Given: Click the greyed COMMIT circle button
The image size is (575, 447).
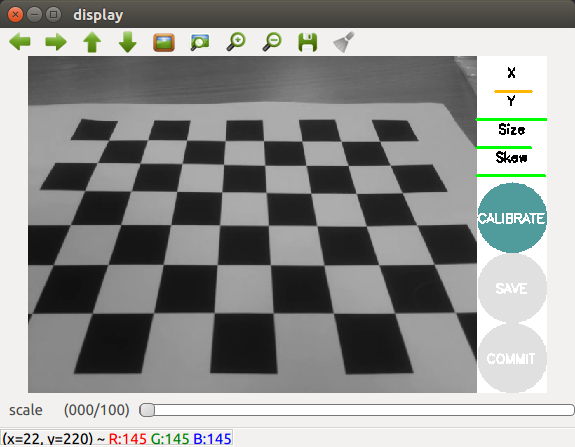Looking at the screenshot, I should click(x=512, y=358).
